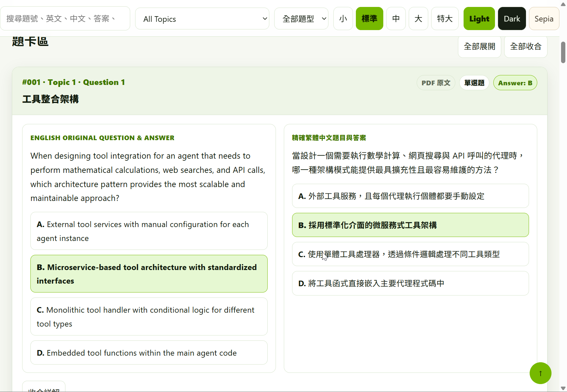
Task: Open the PDF 原文 link
Action: click(x=436, y=83)
